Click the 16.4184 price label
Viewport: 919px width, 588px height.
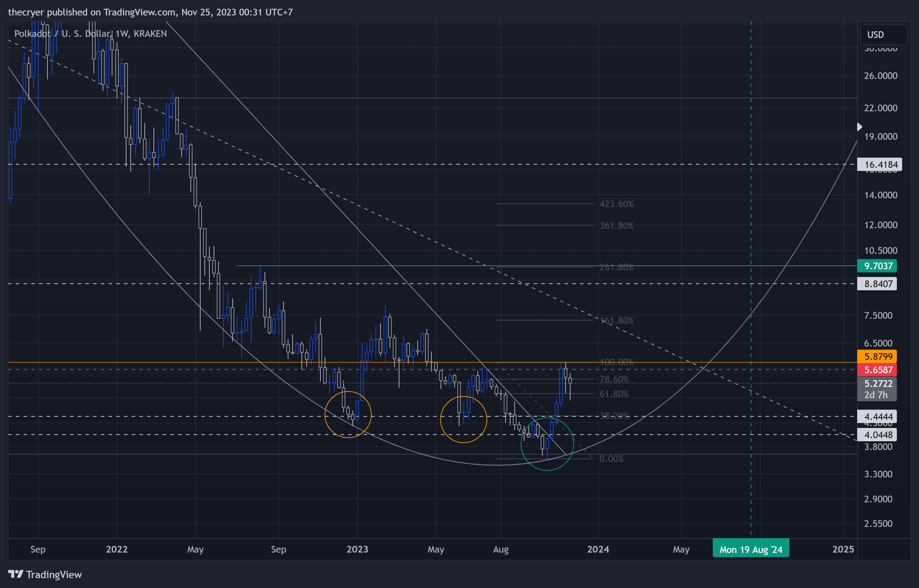pos(879,165)
